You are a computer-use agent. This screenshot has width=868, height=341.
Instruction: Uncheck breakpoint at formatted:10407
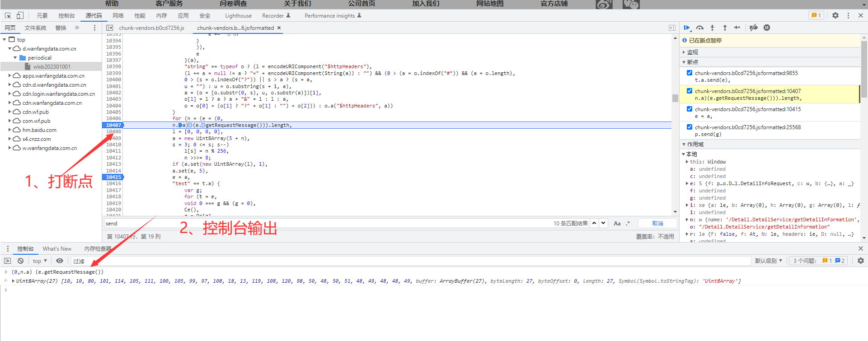pyautogui.click(x=690, y=91)
